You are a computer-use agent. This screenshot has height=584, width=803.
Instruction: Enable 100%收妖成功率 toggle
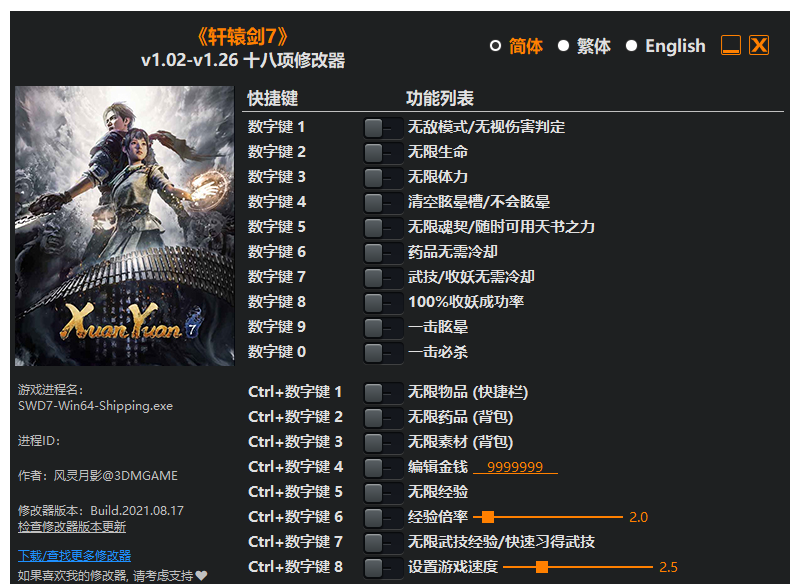(x=383, y=303)
